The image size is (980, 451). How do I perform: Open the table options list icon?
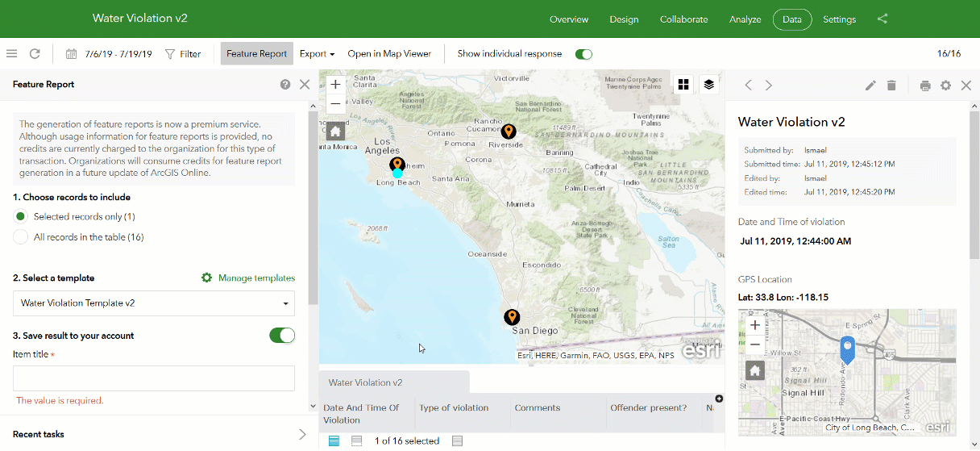click(x=457, y=441)
